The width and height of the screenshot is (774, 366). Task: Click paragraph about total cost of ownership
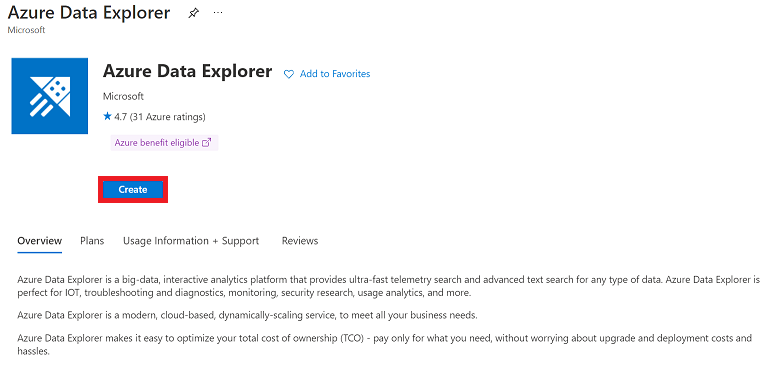pyautogui.click(x=385, y=345)
